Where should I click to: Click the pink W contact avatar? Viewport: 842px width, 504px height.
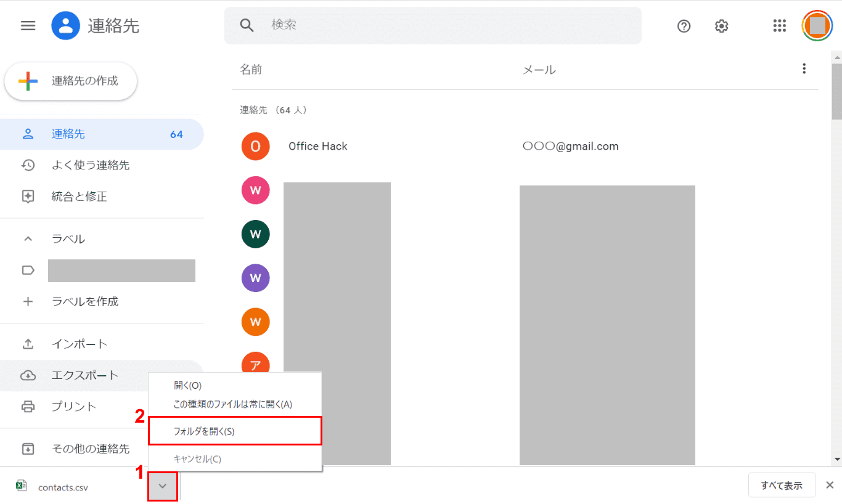tap(256, 190)
